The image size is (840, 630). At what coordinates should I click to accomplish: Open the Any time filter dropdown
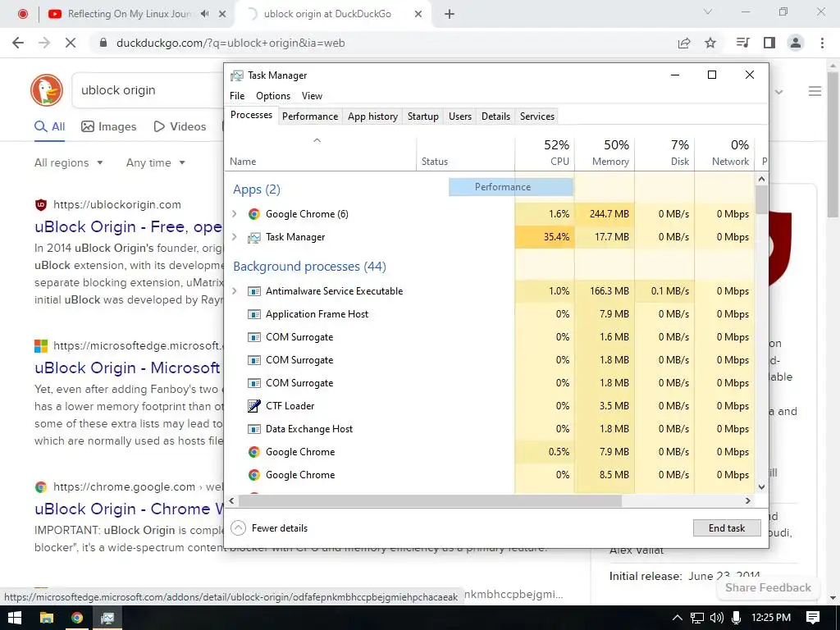coord(155,162)
